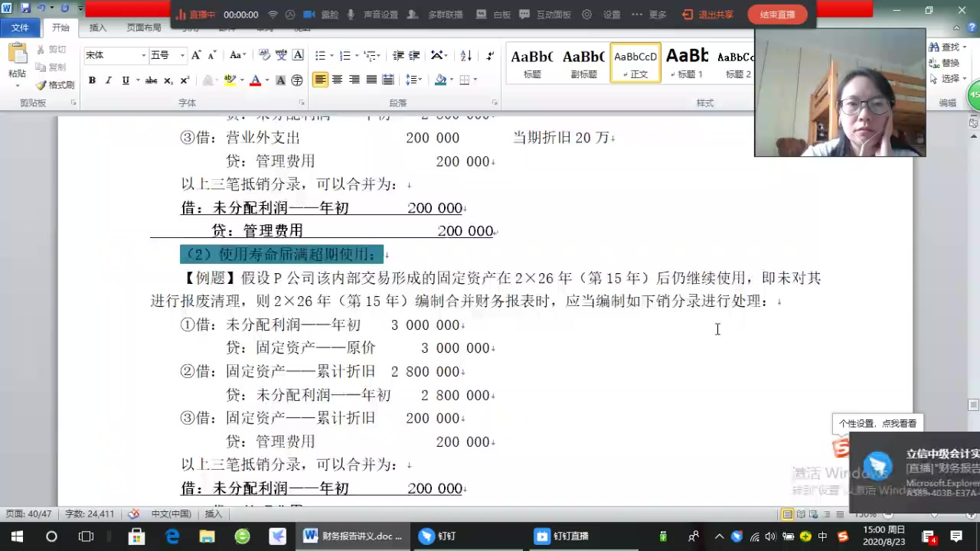This screenshot has width=980, height=551.
Task: Toggle camera (露脸) in live toolbar
Action: (321, 15)
